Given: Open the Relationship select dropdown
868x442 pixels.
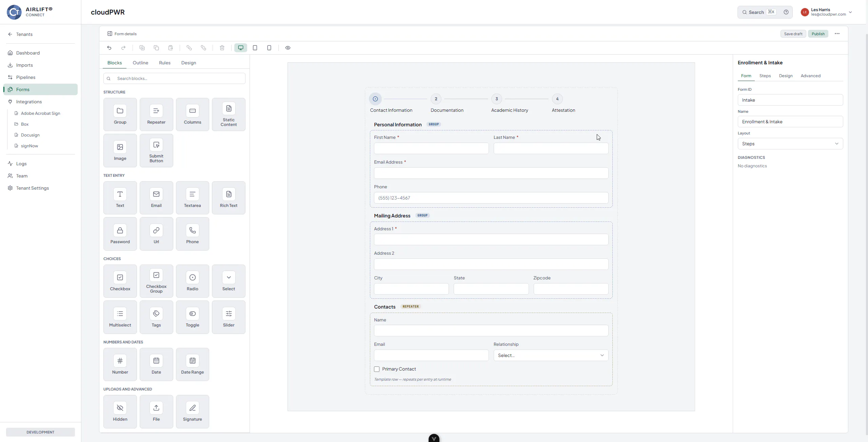Looking at the screenshot, I should click(x=551, y=355).
